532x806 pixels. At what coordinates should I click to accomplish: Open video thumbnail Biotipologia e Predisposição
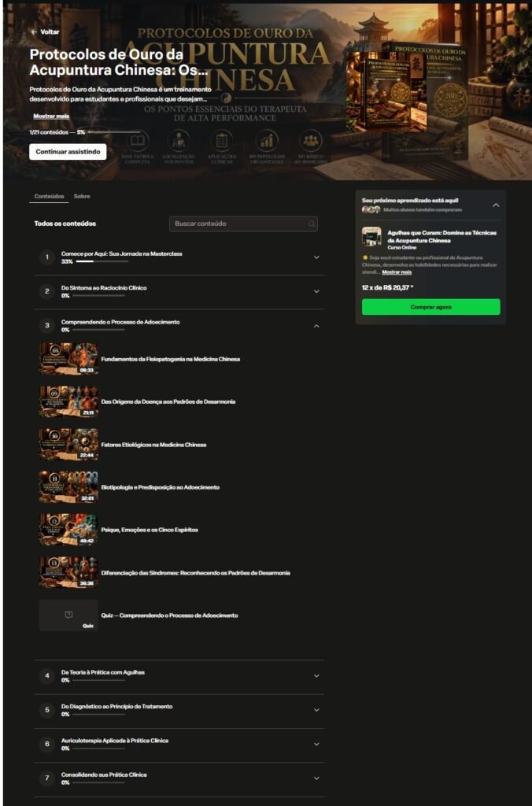(68, 486)
